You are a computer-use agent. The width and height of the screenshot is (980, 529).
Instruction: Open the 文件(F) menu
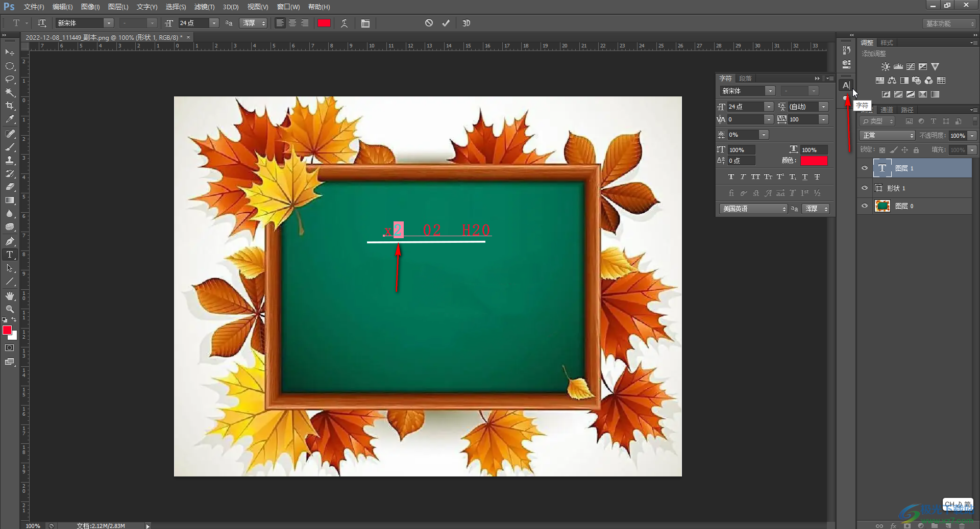click(34, 7)
